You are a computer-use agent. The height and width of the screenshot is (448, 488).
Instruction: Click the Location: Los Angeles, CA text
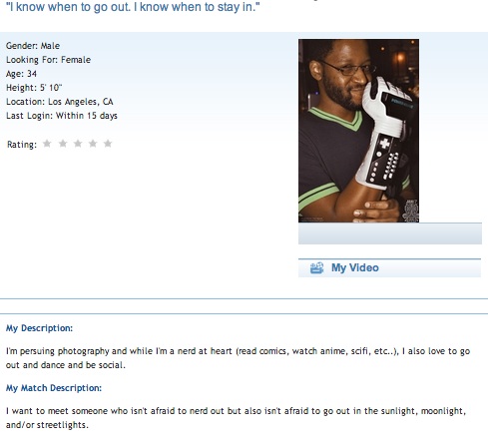coord(60,102)
